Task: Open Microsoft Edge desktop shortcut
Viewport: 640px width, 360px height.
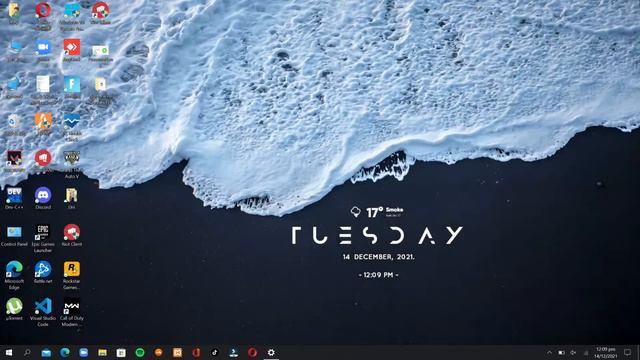Action: click(14, 275)
